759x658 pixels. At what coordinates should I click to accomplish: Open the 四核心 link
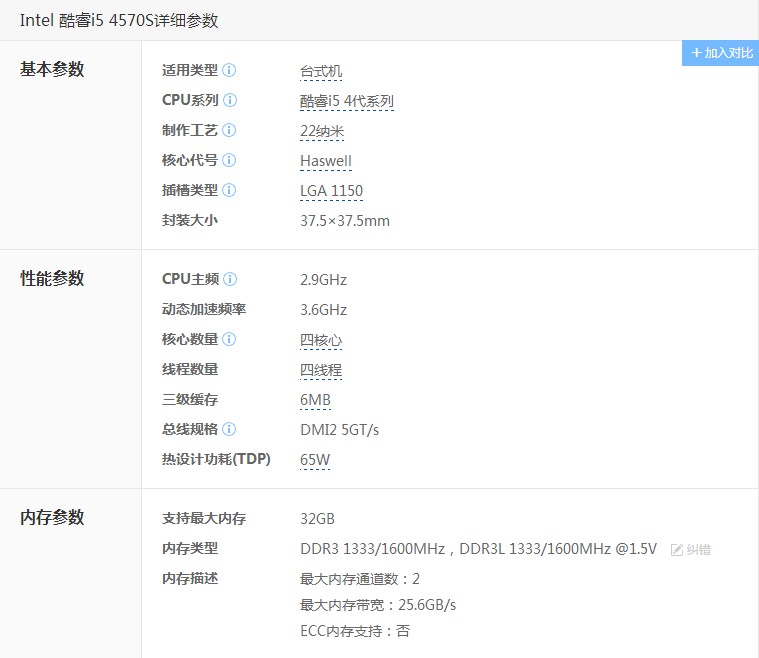tap(321, 341)
